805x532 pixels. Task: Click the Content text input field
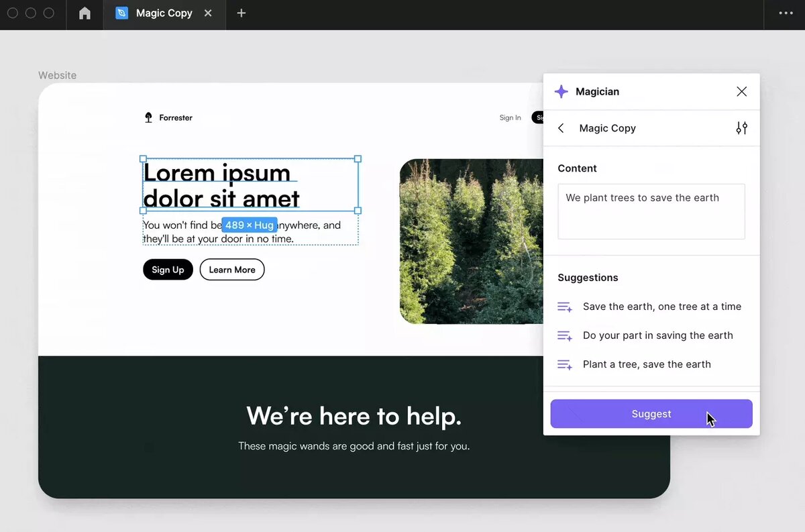coord(651,211)
